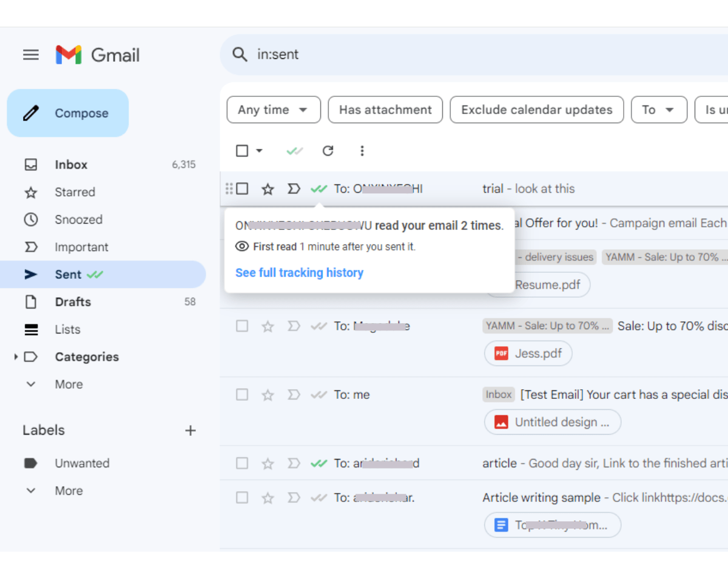Expand the Categories arrow
Viewport: 728px width, 582px height.
(x=16, y=357)
